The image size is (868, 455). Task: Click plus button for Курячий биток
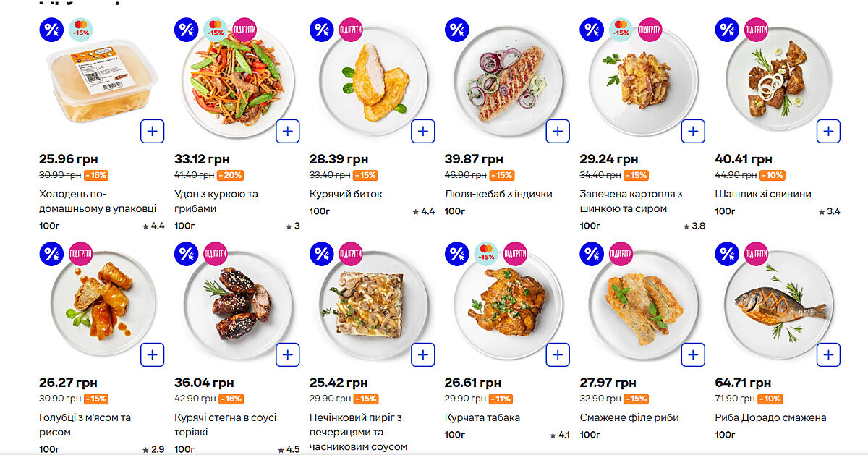click(422, 132)
